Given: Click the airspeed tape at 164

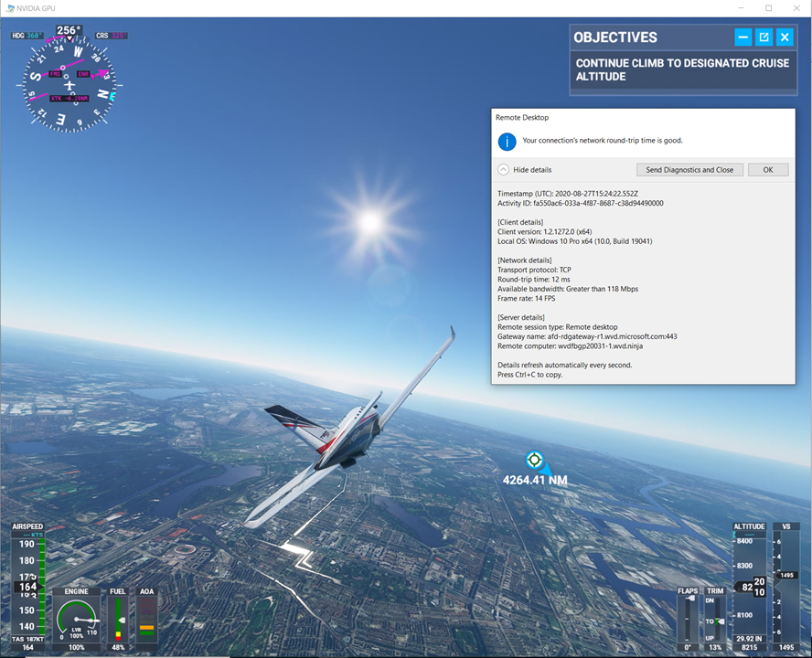Looking at the screenshot, I should tap(28, 587).
